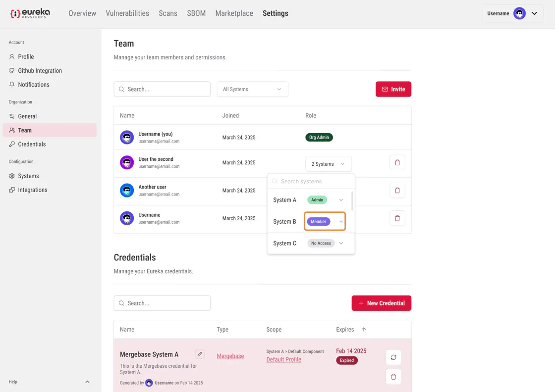Expand System A Admin role dropdown
Screen dimensions: 555x392
click(x=341, y=200)
